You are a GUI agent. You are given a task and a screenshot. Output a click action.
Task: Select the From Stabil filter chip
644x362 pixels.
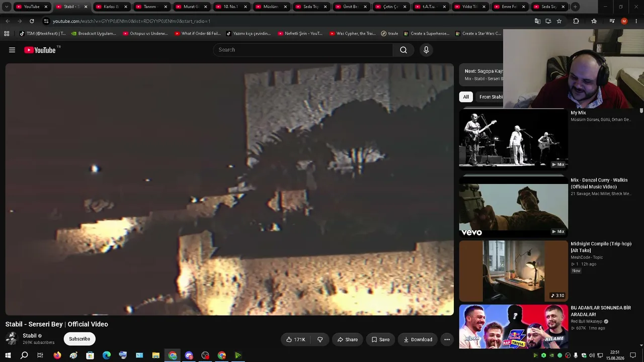tap(489, 97)
